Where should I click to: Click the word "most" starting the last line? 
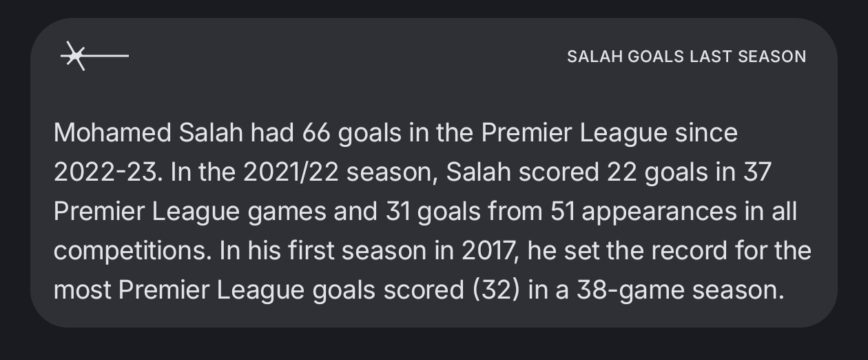83,290
